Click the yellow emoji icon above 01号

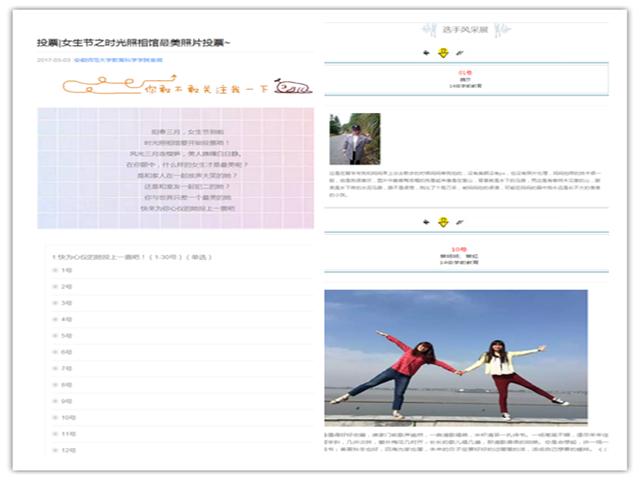pos(443,53)
